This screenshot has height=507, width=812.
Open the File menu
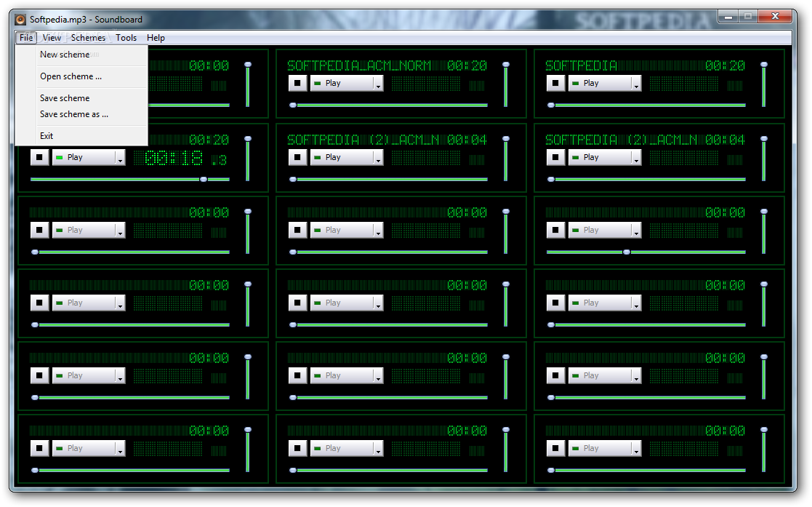coord(26,38)
